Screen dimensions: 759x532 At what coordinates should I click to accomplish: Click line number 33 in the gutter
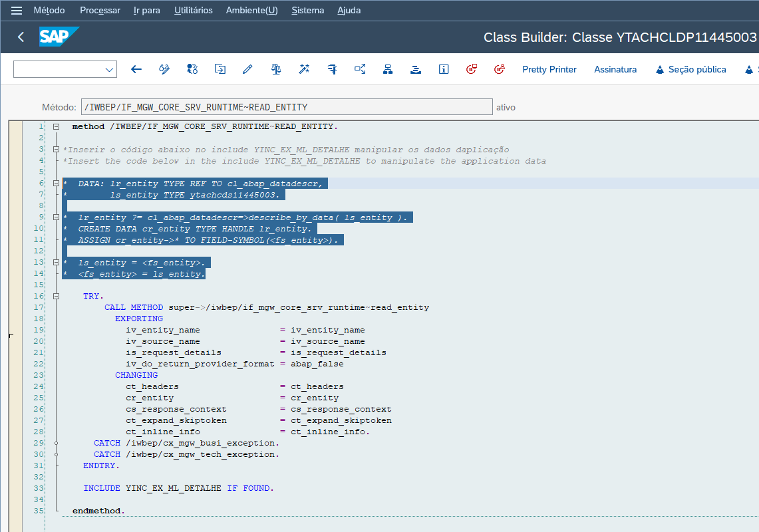click(x=39, y=488)
